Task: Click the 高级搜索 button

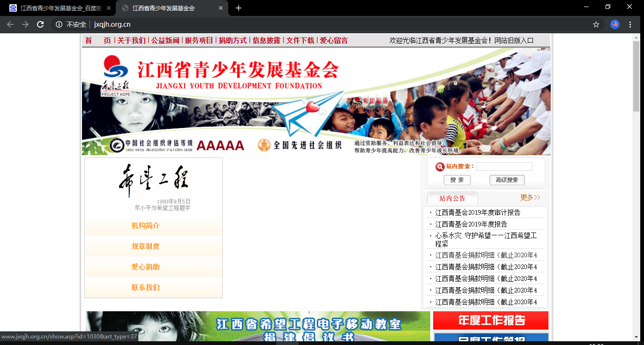Action: coord(507,180)
